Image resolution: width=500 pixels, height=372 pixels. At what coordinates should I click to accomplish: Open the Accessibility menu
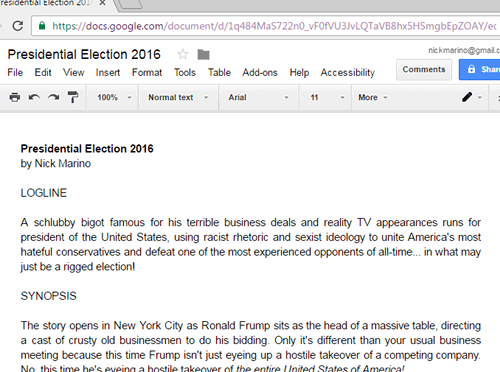pos(348,72)
